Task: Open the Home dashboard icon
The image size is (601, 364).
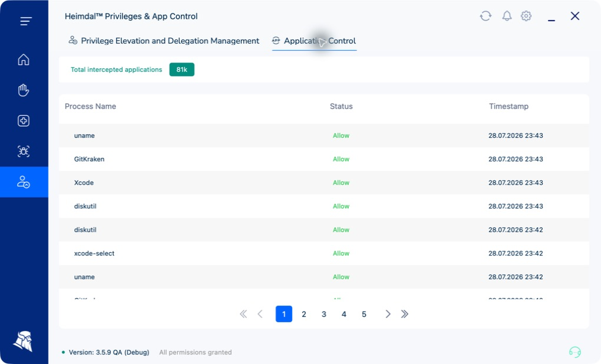Action: pyautogui.click(x=24, y=59)
